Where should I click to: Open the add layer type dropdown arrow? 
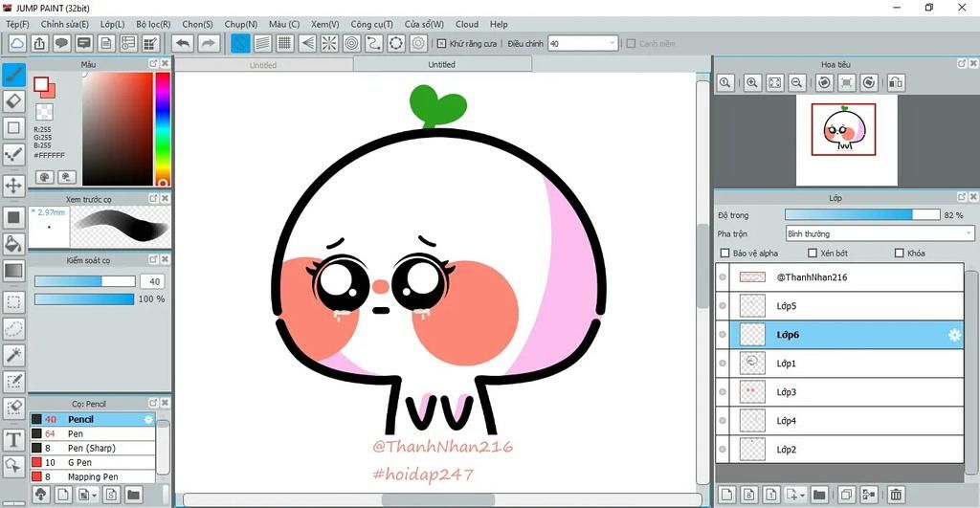tap(802, 495)
